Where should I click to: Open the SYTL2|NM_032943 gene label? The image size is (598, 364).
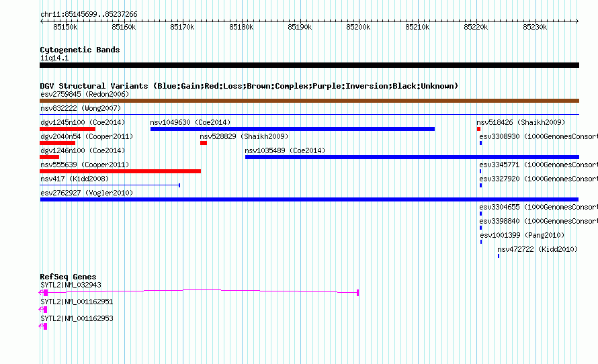(x=71, y=285)
